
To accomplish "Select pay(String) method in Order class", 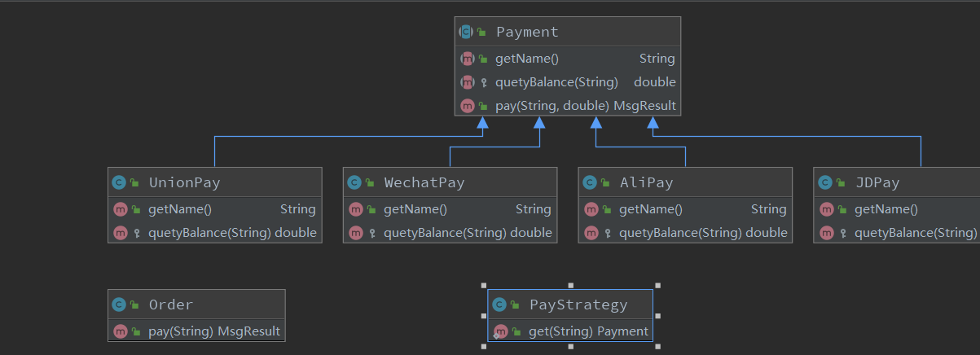I will pos(196,331).
